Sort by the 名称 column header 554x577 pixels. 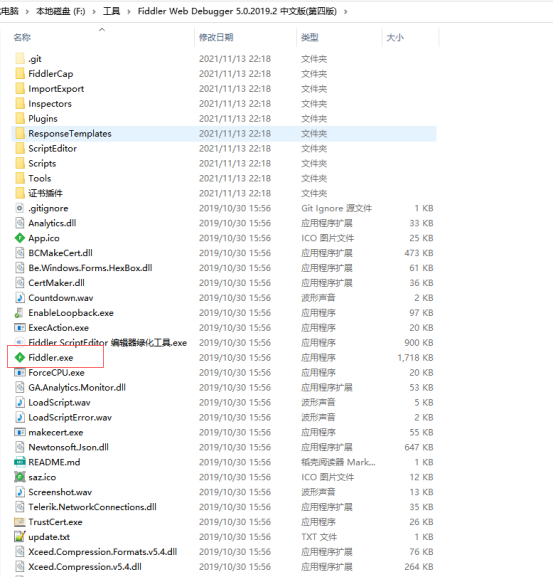[x=22, y=37]
